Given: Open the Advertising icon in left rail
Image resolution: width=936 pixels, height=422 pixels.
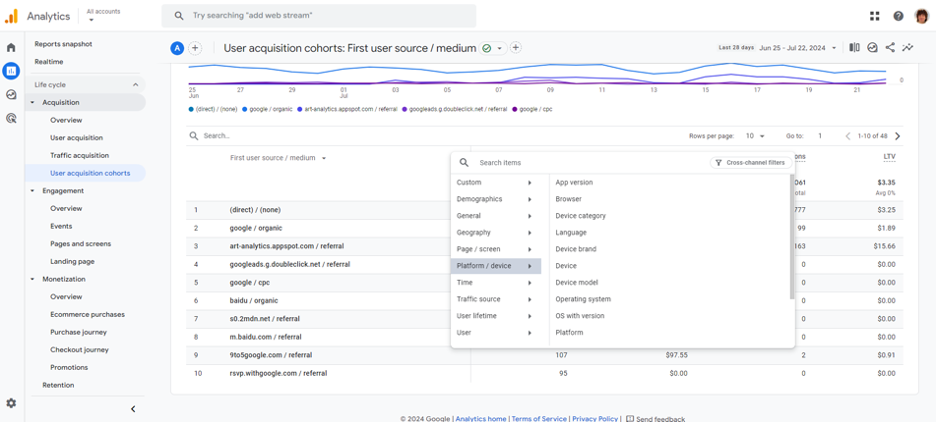Looking at the screenshot, I should [11, 118].
